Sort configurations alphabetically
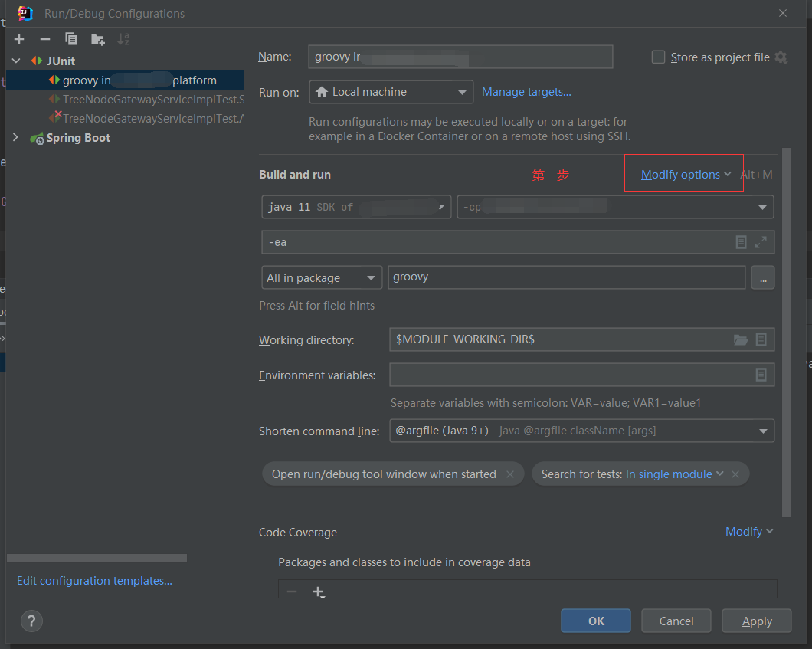 coord(123,38)
